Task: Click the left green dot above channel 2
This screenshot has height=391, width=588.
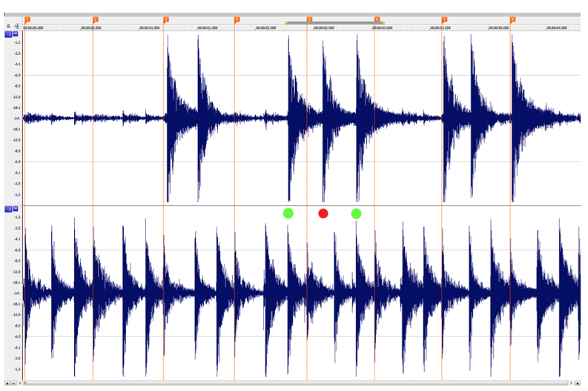Action: point(288,214)
